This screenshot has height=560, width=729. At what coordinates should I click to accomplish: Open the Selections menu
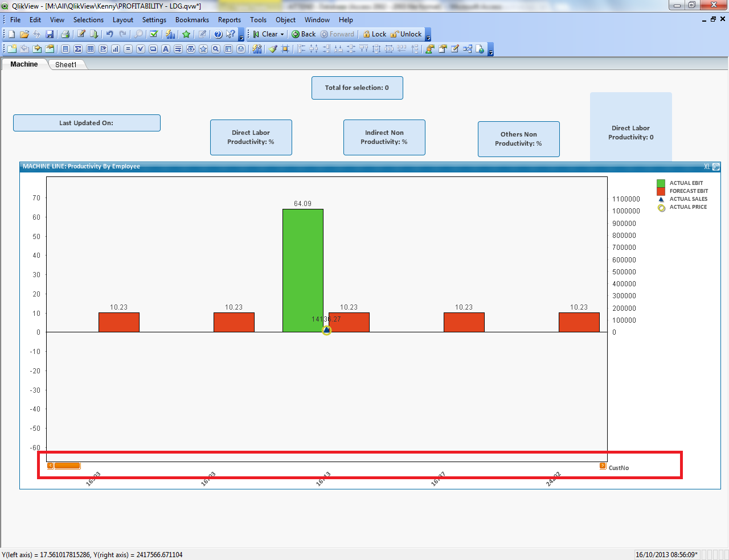(88, 19)
